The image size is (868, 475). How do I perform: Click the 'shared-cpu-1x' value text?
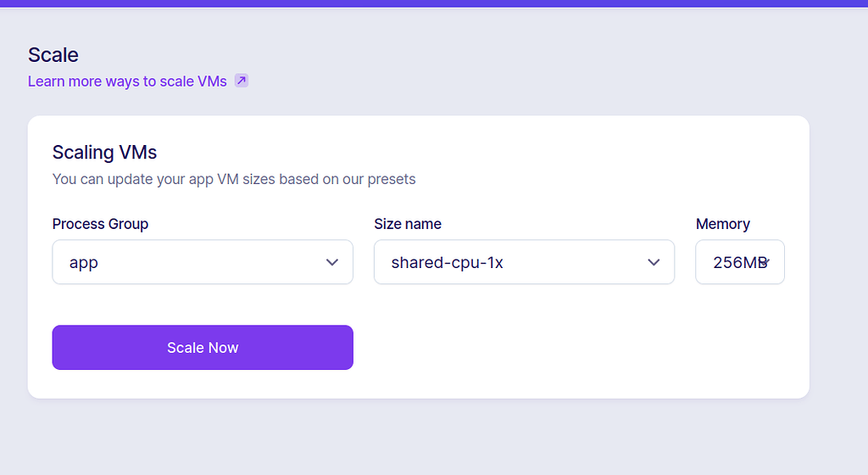[447, 263]
